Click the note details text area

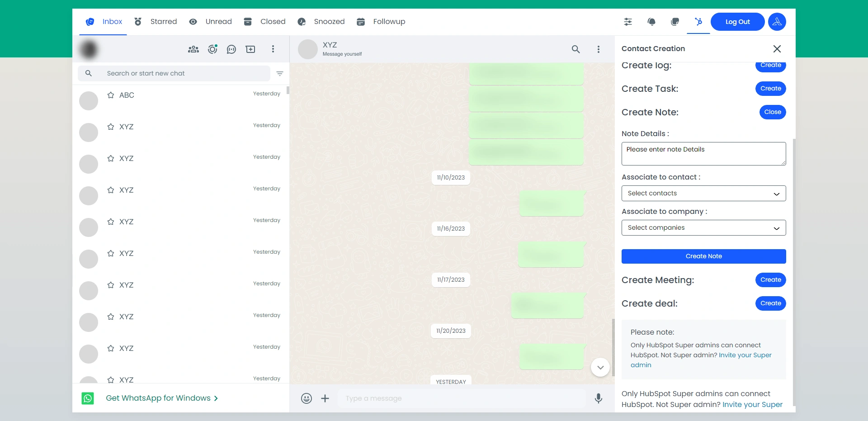703,154
